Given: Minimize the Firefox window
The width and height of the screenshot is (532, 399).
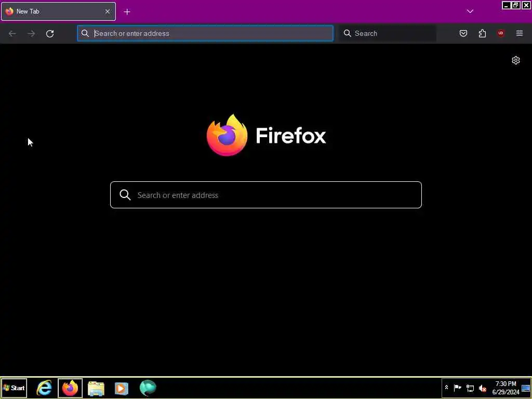Looking at the screenshot, I should coord(506,5).
